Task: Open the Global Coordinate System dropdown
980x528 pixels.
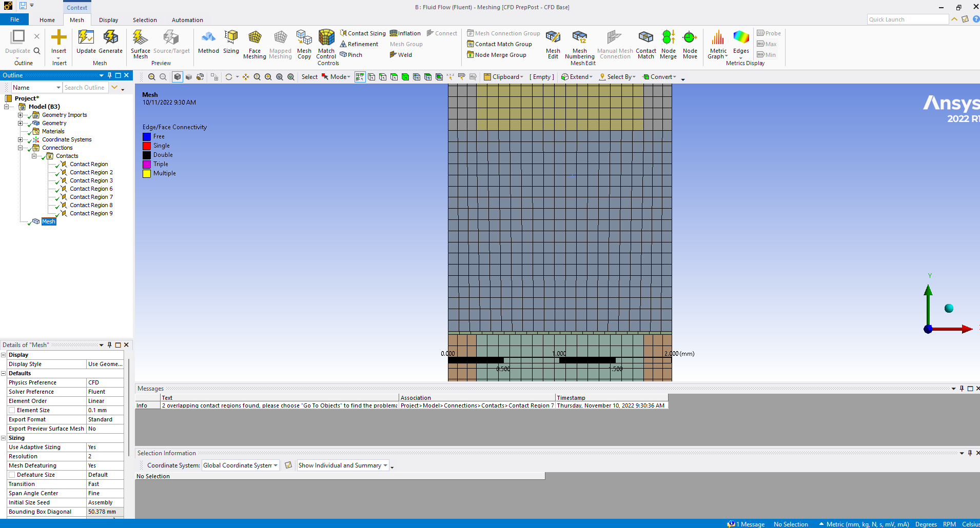Action: [x=240, y=465]
